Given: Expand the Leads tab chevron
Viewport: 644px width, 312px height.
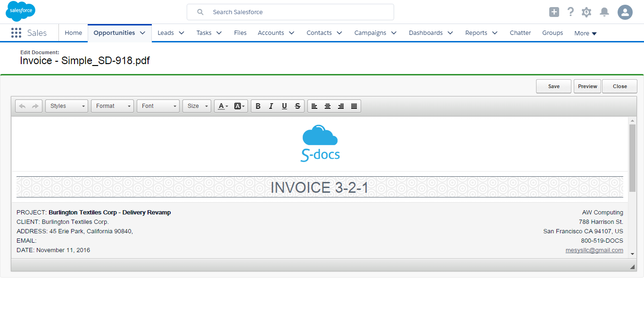Looking at the screenshot, I should pos(182,33).
